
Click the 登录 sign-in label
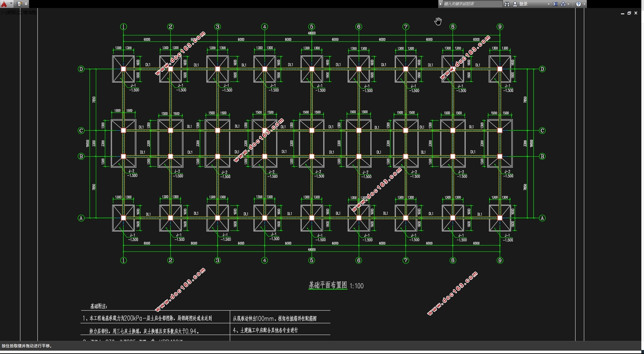(x=523, y=4)
